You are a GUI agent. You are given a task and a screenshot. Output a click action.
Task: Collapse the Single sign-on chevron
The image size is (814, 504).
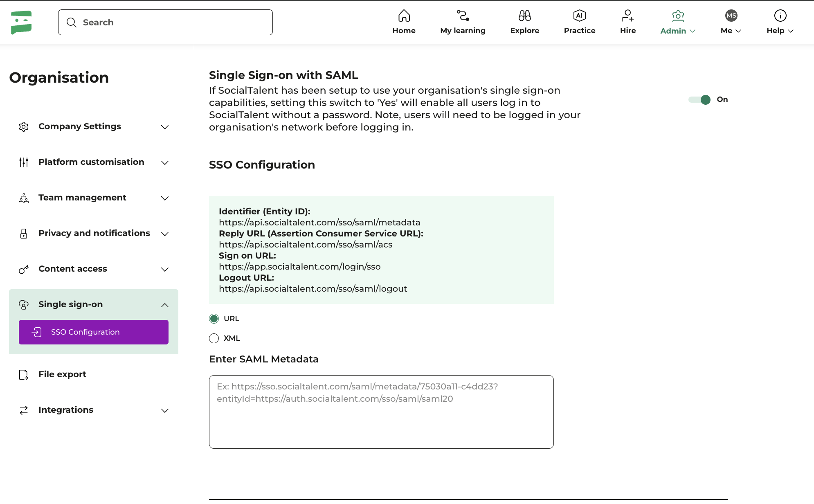pos(165,305)
